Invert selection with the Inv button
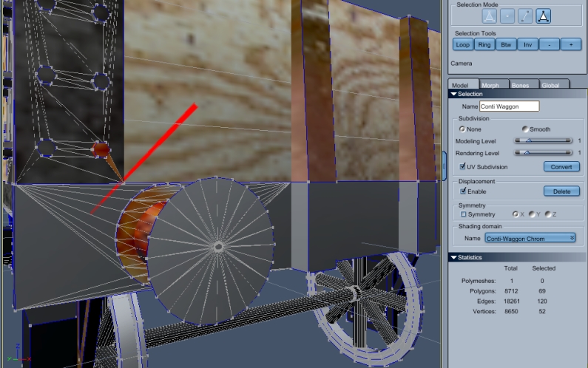The image size is (588, 368). coord(527,44)
